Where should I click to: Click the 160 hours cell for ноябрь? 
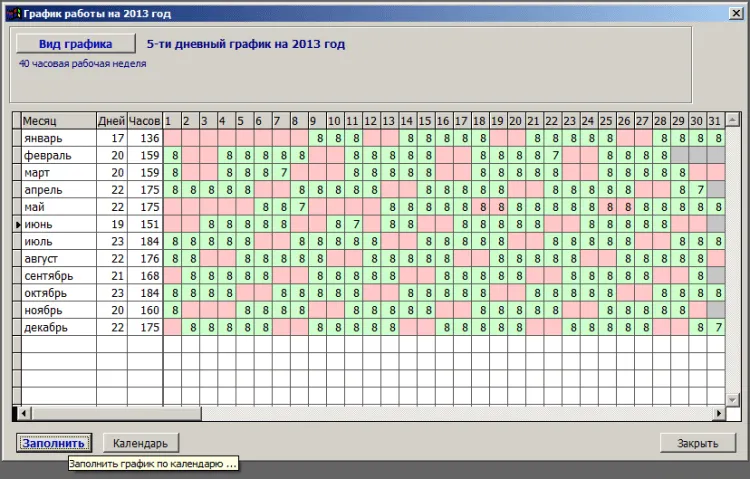click(x=145, y=311)
